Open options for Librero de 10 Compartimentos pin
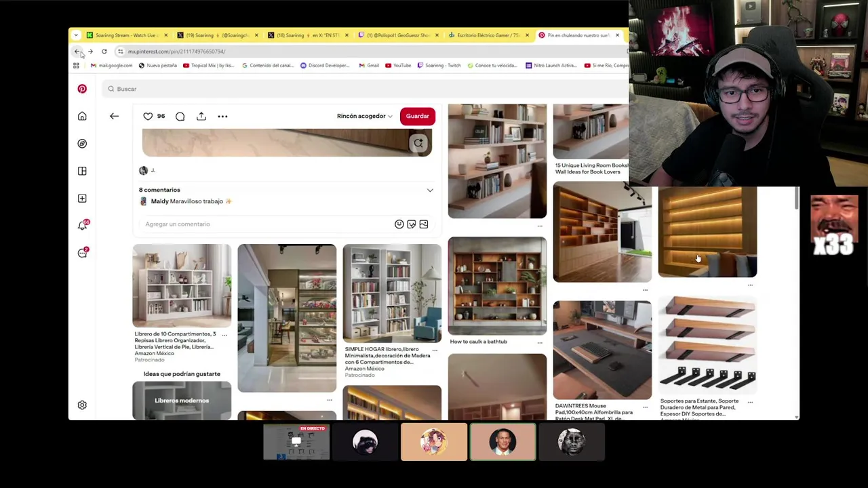 coord(224,335)
